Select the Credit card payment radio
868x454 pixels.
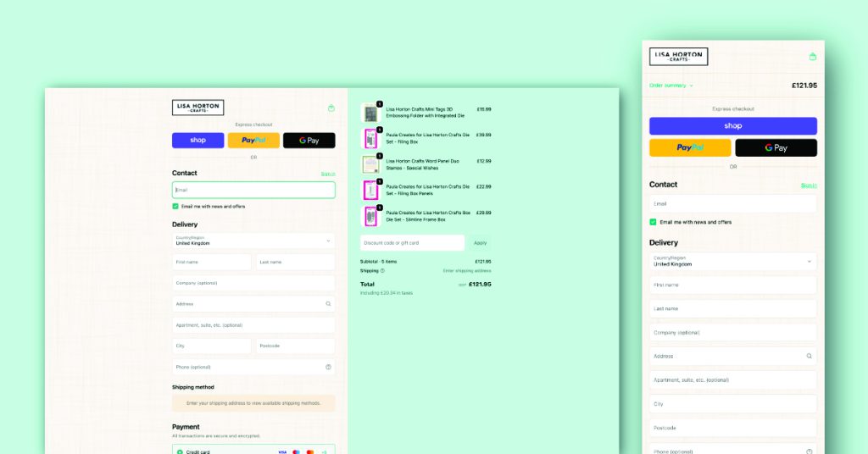[180, 451]
